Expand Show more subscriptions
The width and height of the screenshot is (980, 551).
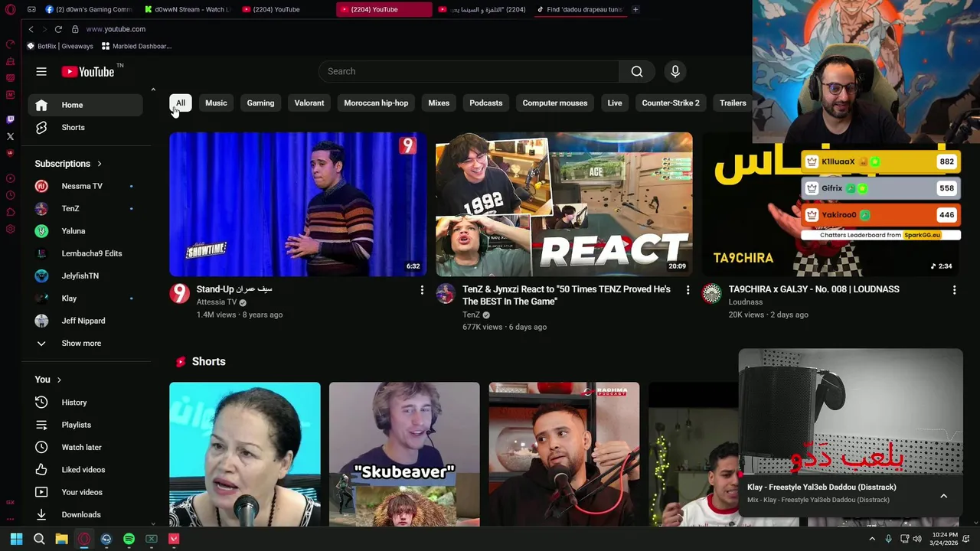86,343
